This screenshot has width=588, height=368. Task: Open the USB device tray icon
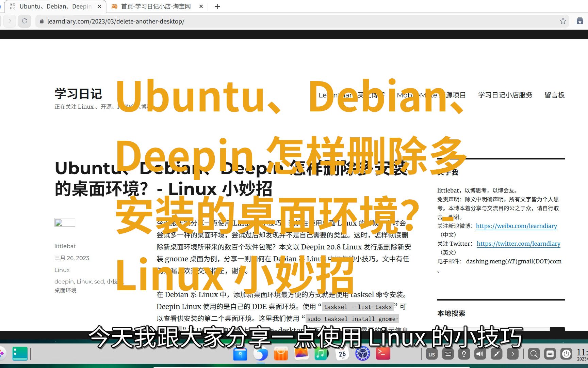point(464,354)
